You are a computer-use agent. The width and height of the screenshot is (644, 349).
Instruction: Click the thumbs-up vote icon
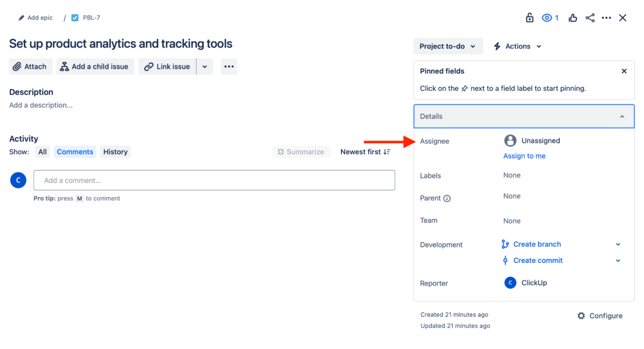point(573,18)
